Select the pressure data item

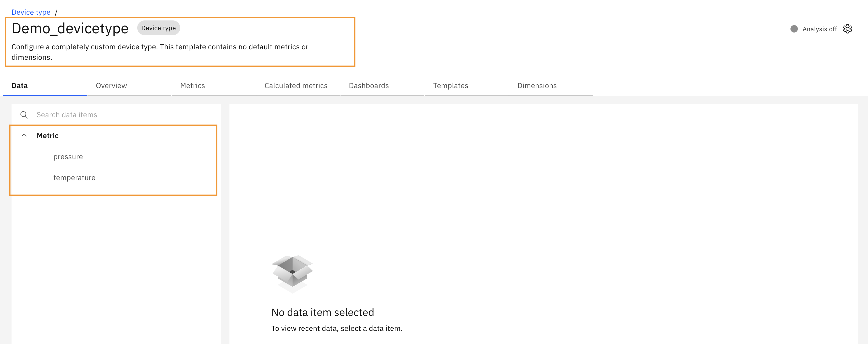click(x=116, y=157)
